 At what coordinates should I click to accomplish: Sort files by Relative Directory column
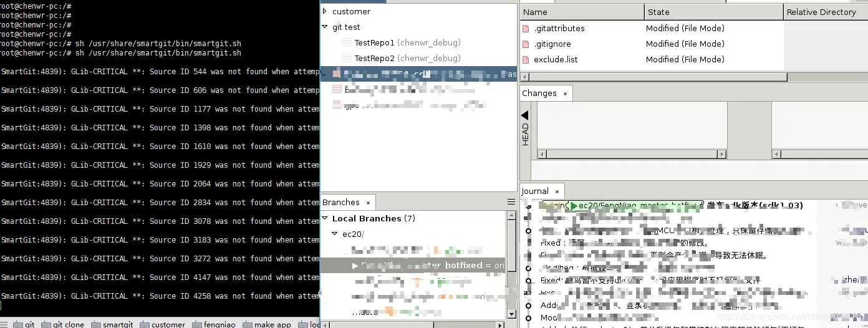pos(825,12)
